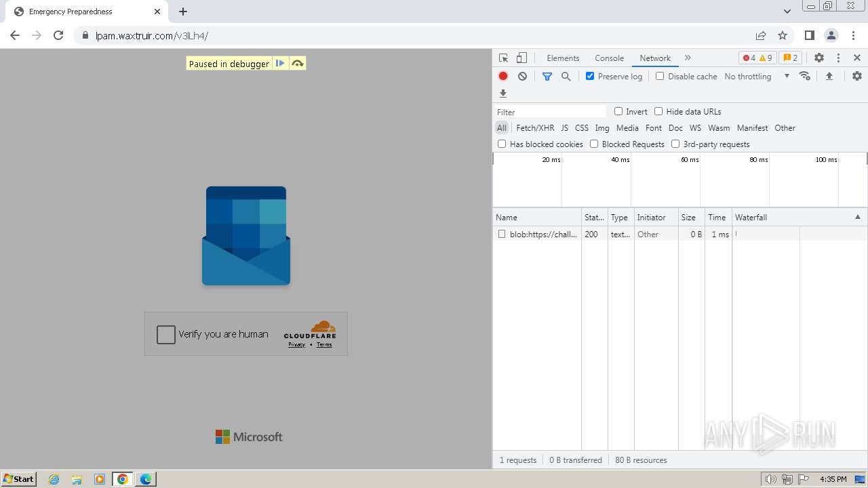Enable Hide data URLs checkbox
The image size is (868, 488).
[x=658, y=111]
